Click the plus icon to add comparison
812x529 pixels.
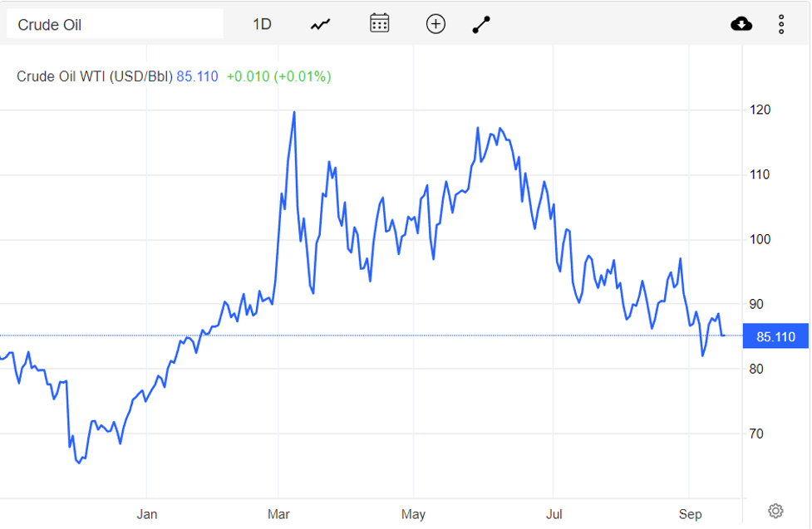[436, 24]
